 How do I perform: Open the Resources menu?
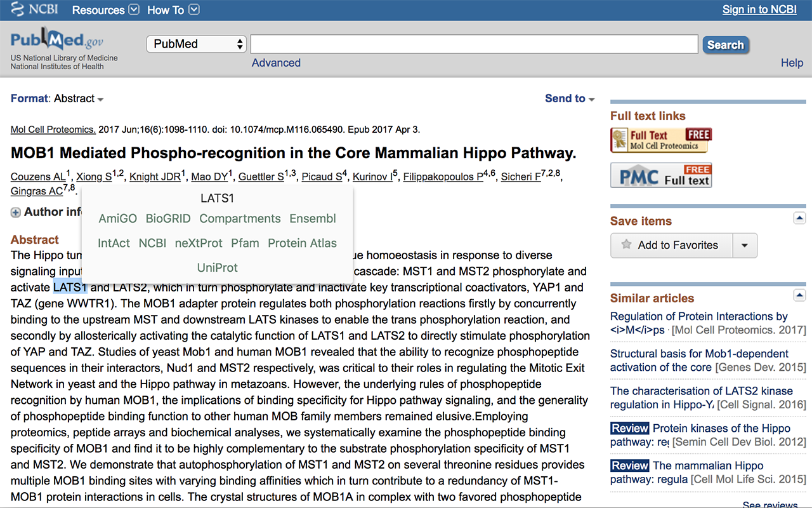(105, 10)
